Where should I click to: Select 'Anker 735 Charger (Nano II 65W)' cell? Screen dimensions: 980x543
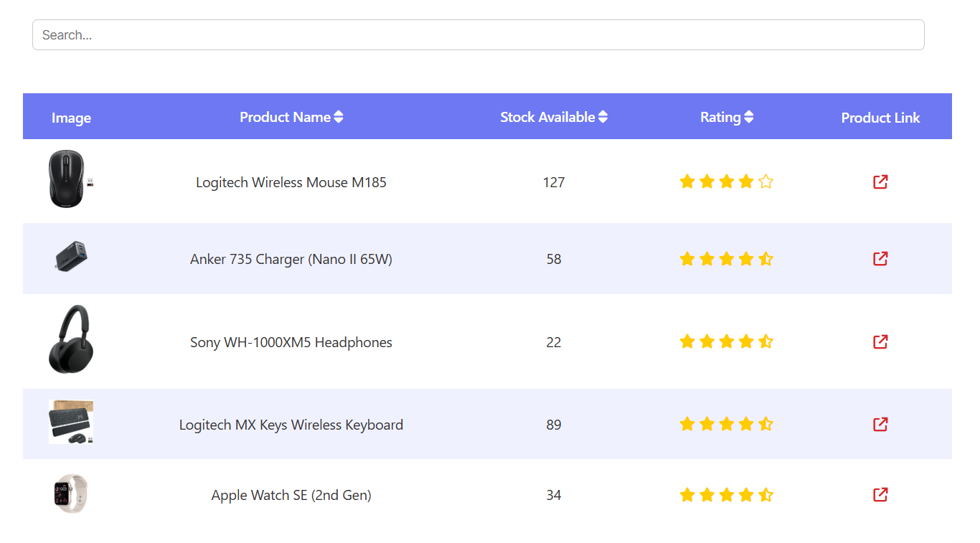coord(291,259)
